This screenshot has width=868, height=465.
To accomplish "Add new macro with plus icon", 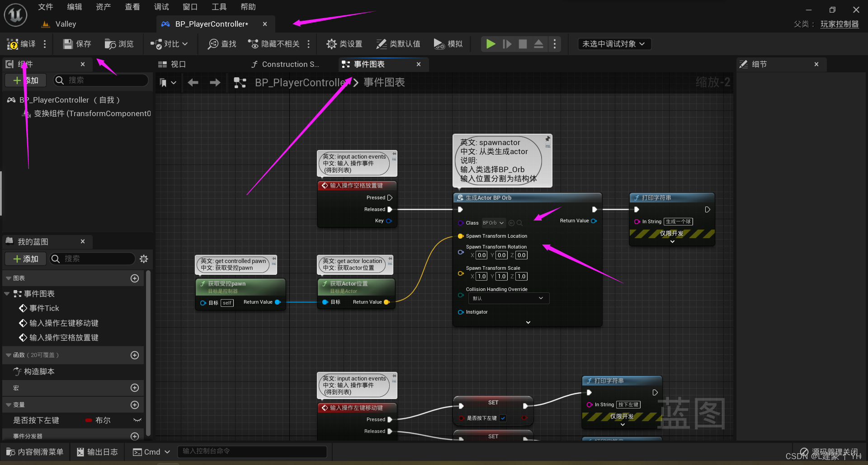I will coord(135,388).
